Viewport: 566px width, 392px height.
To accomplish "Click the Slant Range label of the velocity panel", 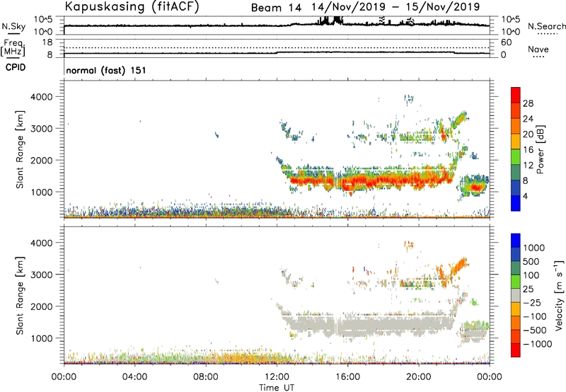I will pyautogui.click(x=21, y=296).
